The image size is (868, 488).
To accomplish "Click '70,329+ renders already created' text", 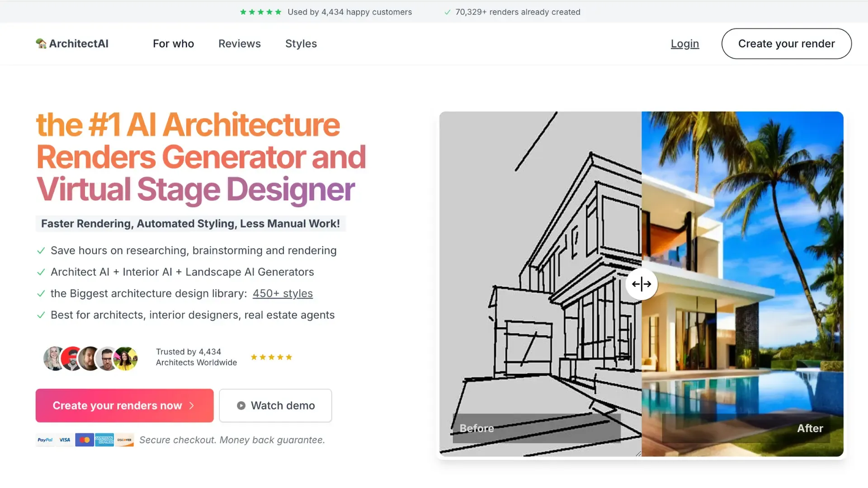I will point(518,12).
